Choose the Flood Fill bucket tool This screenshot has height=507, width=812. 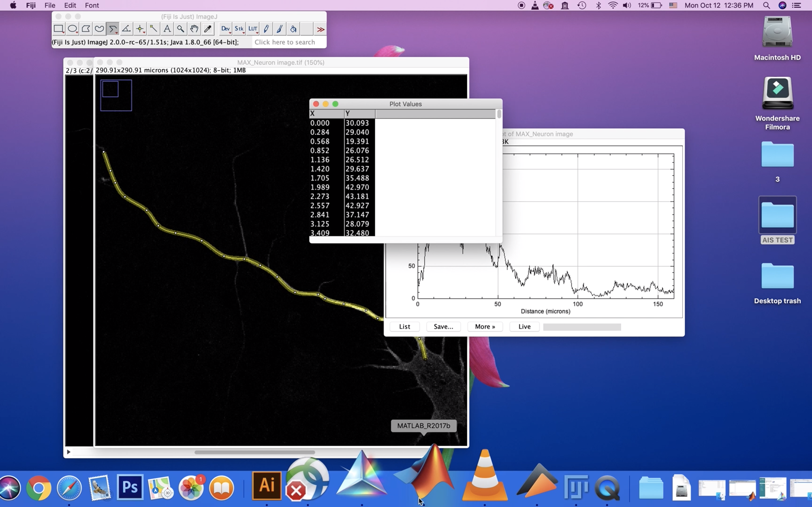(293, 29)
